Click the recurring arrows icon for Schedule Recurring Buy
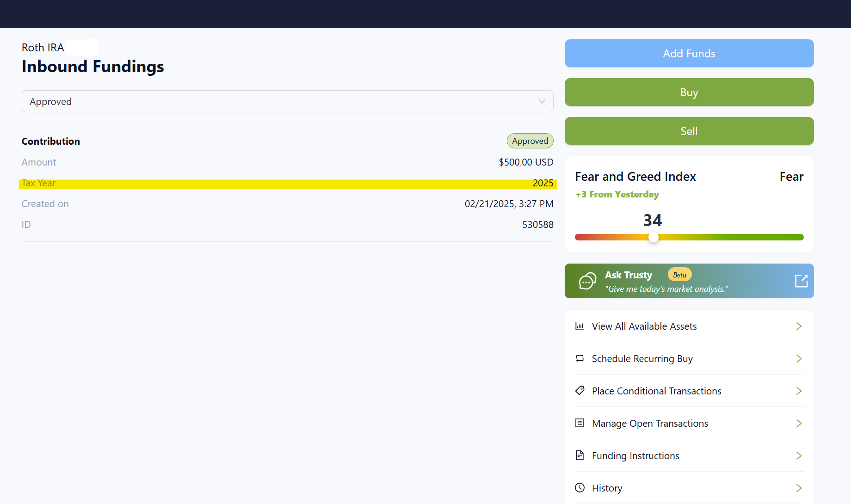851x504 pixels. pyautogui.click(x=580, y=358)
